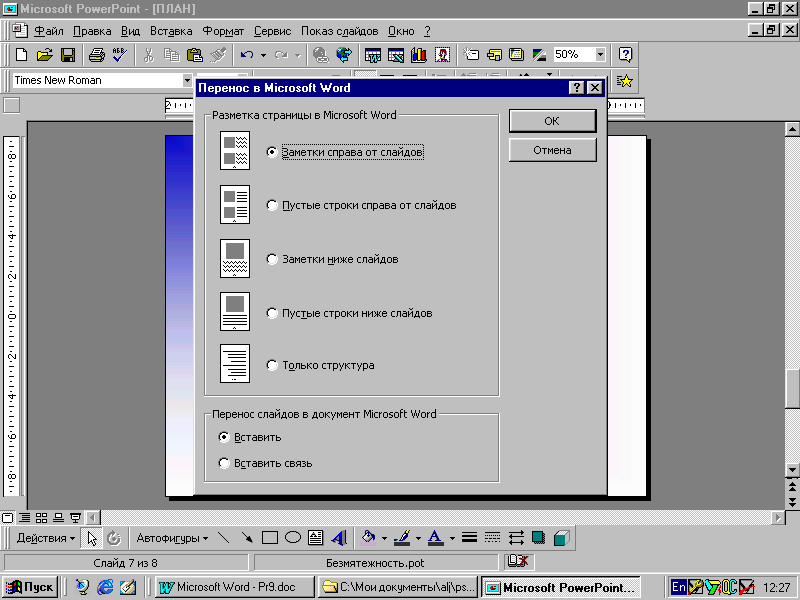Click the Copy icon

click(x=171, y=55)
